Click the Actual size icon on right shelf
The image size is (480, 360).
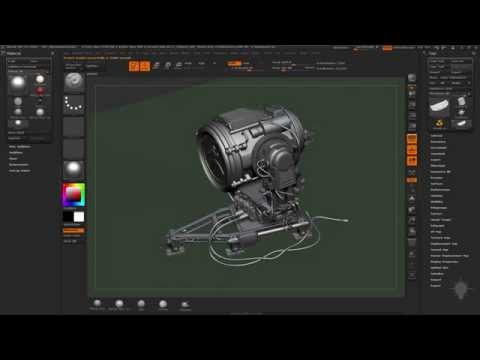click(412, 116)
